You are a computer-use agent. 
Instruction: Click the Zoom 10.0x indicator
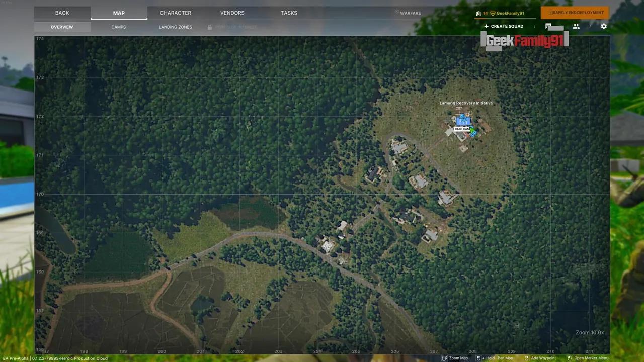point(590,333)
